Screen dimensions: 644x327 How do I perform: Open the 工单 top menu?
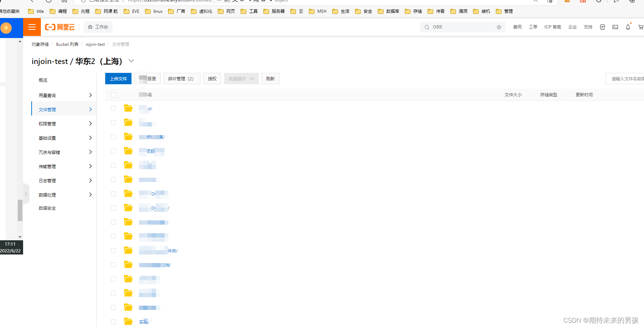coord(533,27)
